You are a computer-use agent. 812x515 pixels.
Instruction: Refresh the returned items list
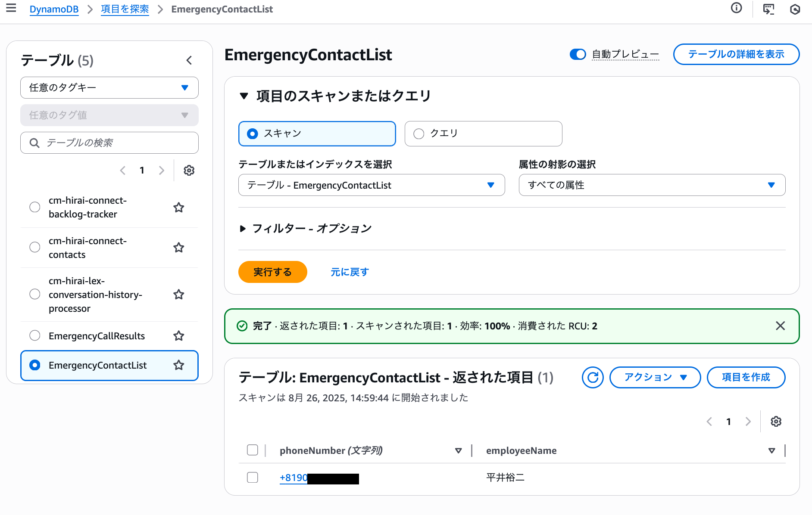[593, 378]
